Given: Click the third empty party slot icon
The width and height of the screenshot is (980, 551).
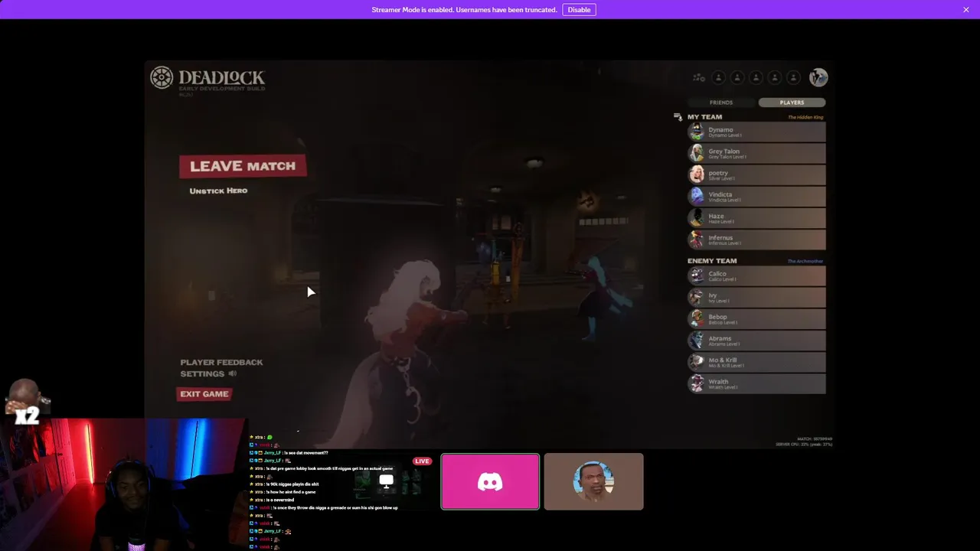Looking at the screenshot, I should pyautogui.click(x=756, y=77).
